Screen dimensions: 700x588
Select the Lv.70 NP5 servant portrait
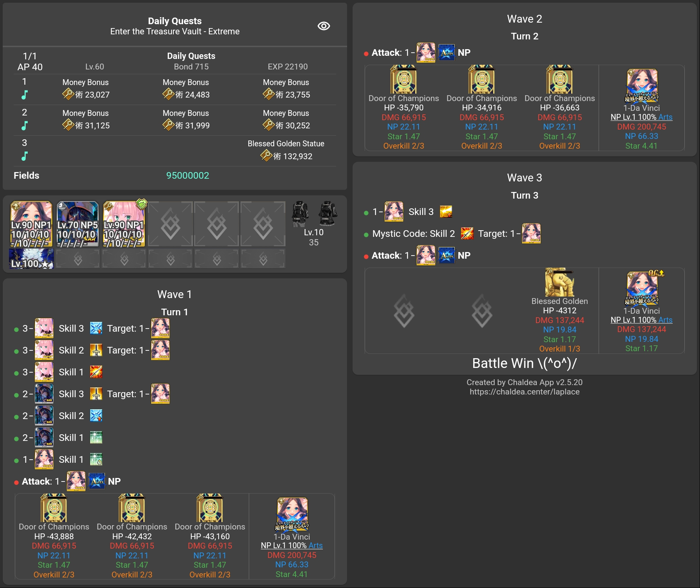click(x=77, y=224)
